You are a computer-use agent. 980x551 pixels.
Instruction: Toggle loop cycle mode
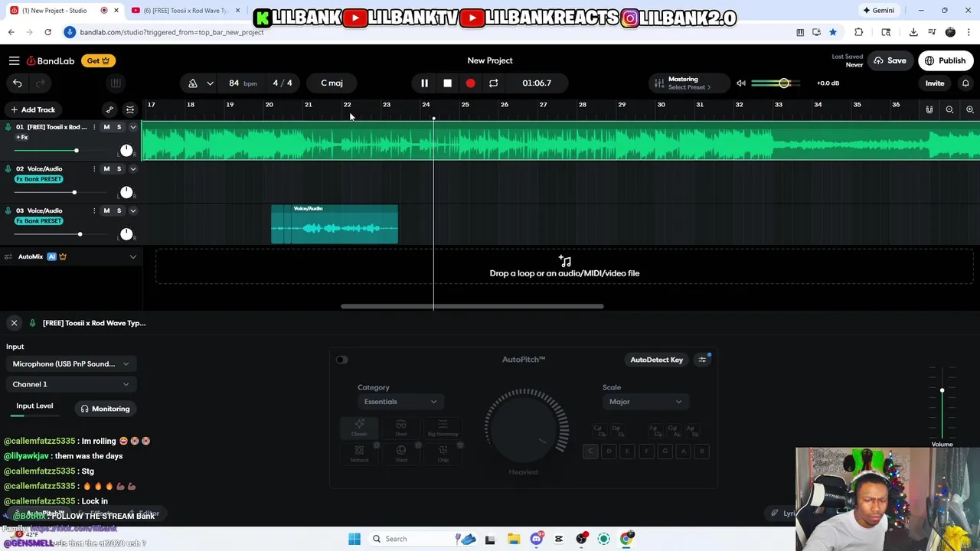(493, 83)
